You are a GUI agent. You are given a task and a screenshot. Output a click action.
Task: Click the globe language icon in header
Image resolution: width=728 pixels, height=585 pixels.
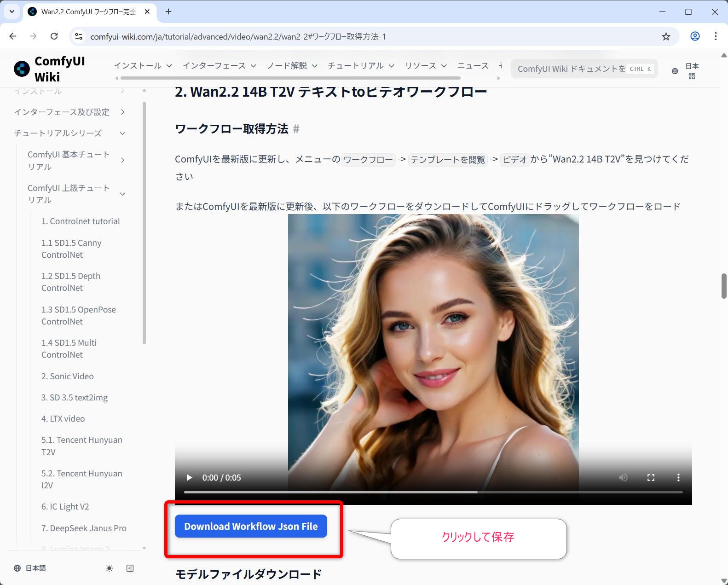(x=675, y=71)
